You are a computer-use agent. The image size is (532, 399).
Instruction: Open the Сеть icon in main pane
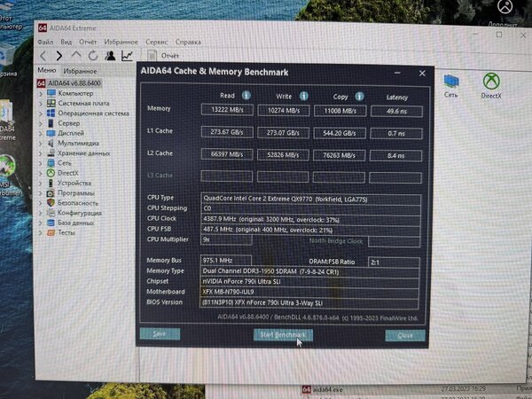pos(451,87)
